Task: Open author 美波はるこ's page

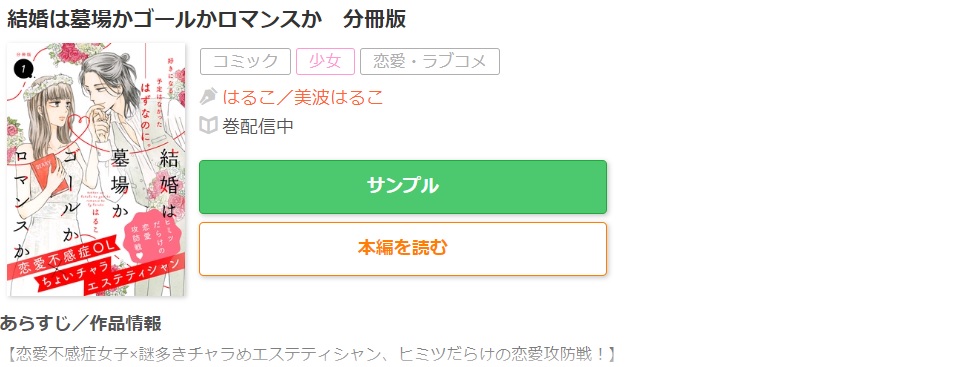Action: [x=339, y=97]
